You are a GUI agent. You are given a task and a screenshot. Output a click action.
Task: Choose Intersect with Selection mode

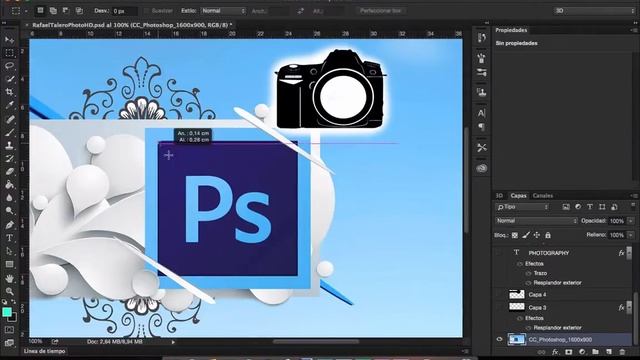tap(79, 11)
